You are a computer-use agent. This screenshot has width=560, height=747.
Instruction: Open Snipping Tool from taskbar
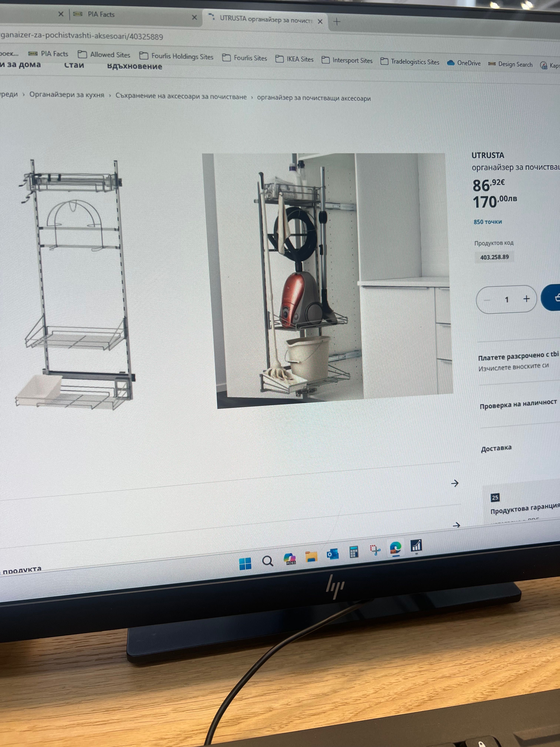pos(375,550)
